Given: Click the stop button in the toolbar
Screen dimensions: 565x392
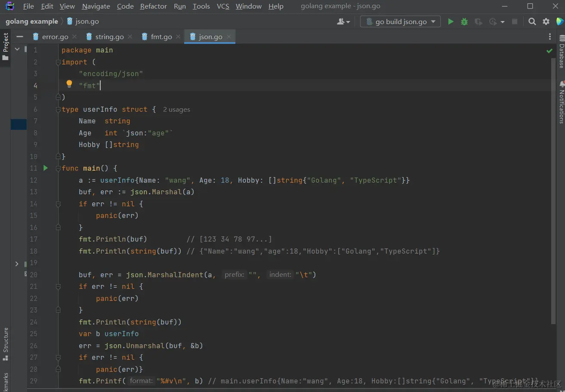Looking at the screenshot, I should (x=514, y=21).
